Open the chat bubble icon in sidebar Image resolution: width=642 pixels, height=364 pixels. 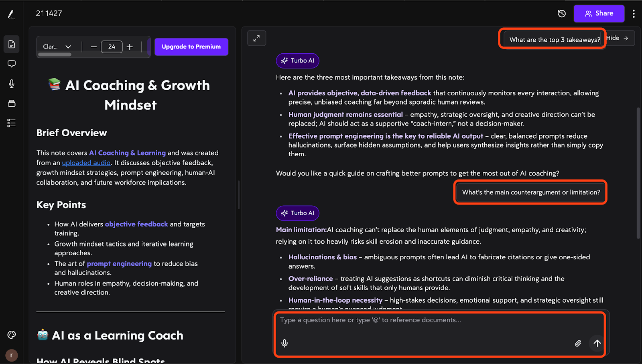coord(12,64)
